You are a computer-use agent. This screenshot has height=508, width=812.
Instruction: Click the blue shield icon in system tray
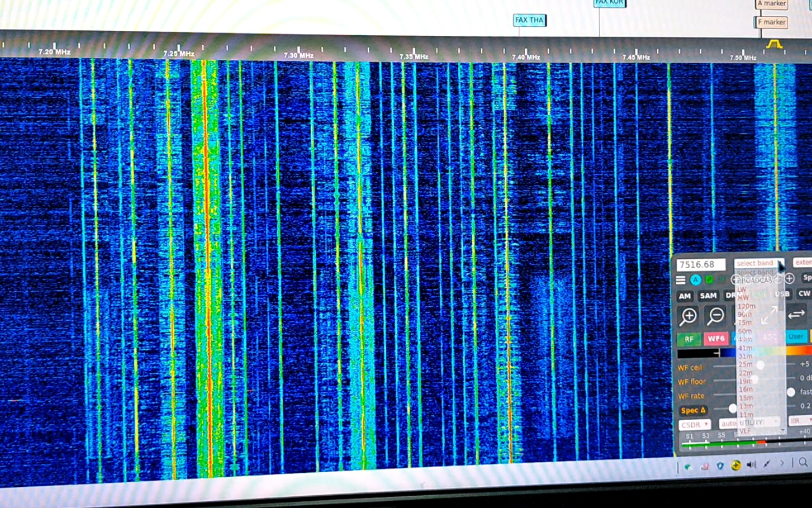[x=720, y=466]
